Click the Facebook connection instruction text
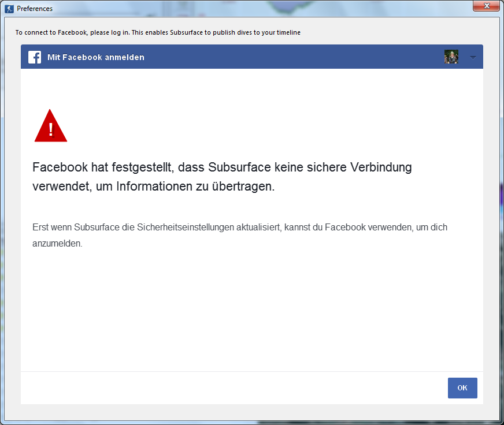The width and height of the screenshot is (504, 425). tap(158, 32)
